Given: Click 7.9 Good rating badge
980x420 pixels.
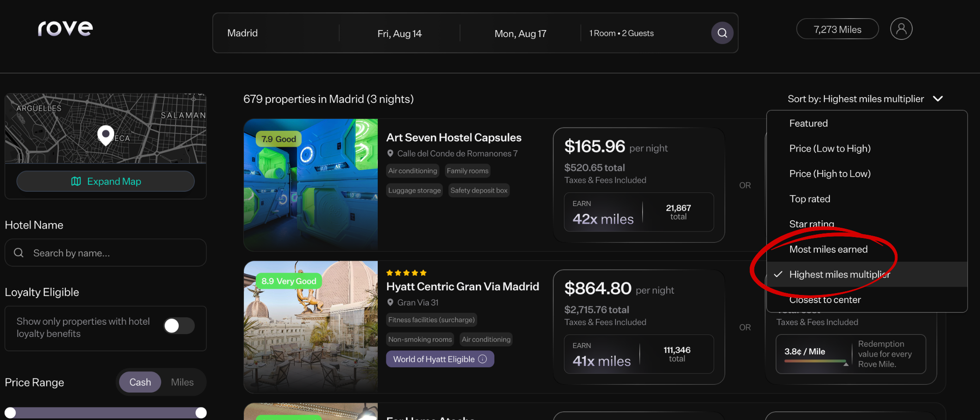Looking at the screenshot, I should pos(278,139).
